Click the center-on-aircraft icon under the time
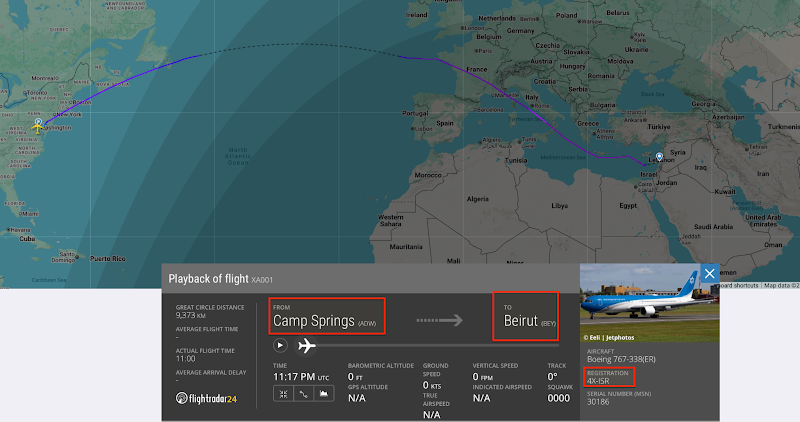The image size is (800, 422). point(283,394)
